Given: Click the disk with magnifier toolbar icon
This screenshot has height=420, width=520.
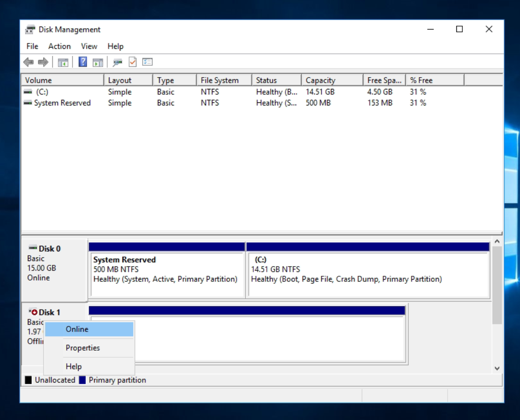Looking at the screenshot, I should coord(117,62).
